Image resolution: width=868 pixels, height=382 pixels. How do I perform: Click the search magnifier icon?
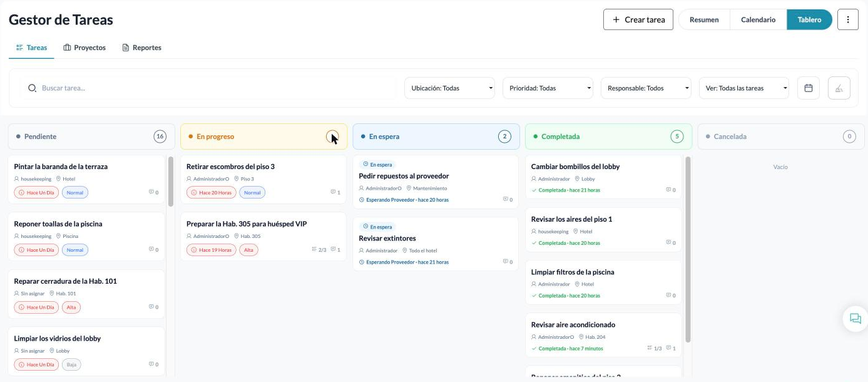pos(33,88)
